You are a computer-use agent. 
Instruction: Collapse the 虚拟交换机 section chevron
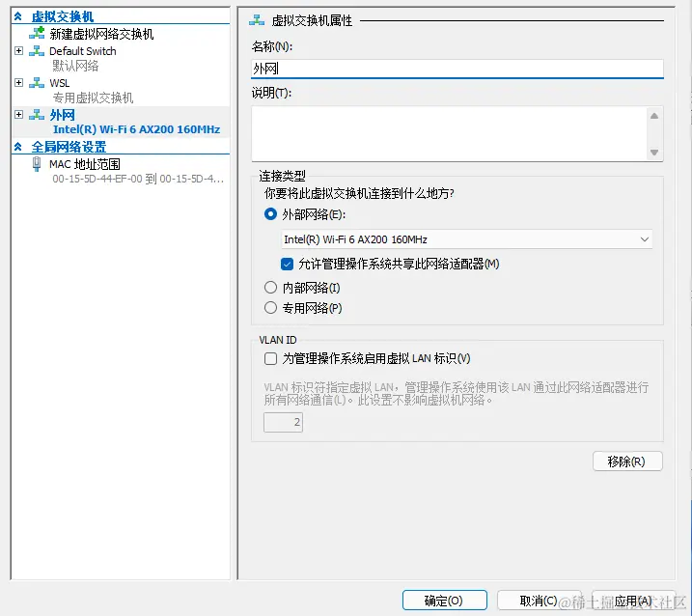tap(18, 16)
